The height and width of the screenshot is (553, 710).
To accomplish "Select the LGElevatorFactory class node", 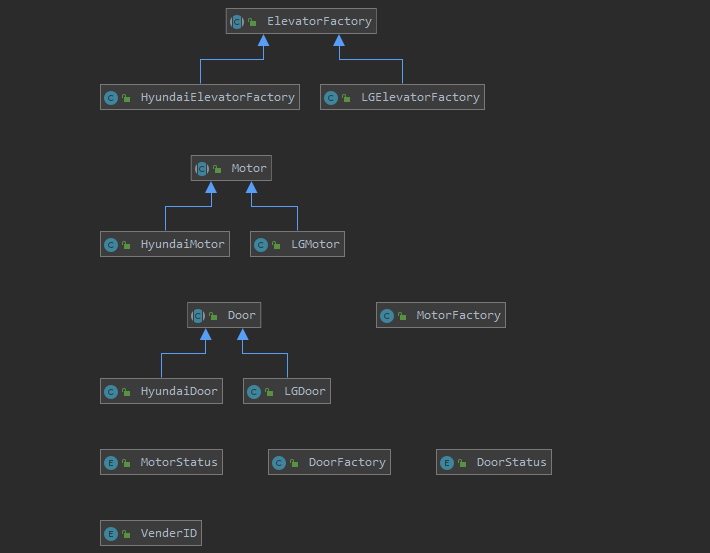I will [x=402, y=97].
